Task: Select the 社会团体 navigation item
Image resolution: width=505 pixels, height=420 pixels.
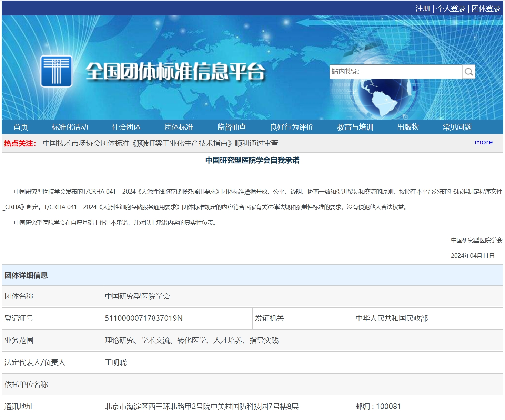Action: pyautogui.click(x=125, y=127)
